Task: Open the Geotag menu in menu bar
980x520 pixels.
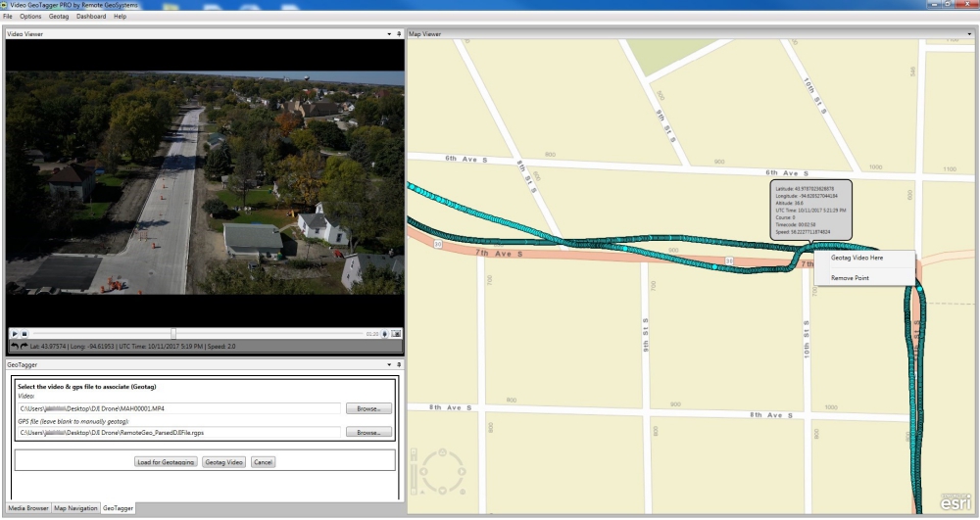Action: pos(58,17)
